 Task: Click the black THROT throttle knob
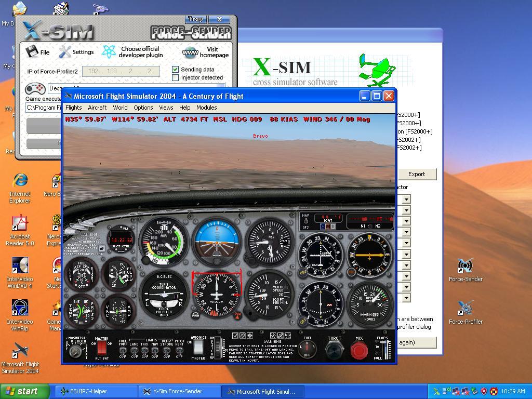[x=334, y=350]
